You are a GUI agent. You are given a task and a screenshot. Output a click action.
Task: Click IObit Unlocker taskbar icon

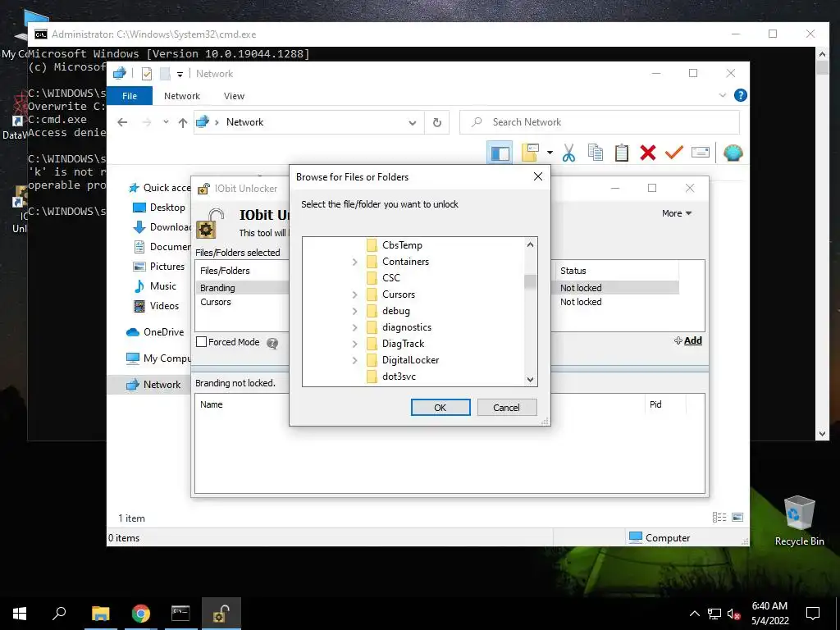click(221, 614)
